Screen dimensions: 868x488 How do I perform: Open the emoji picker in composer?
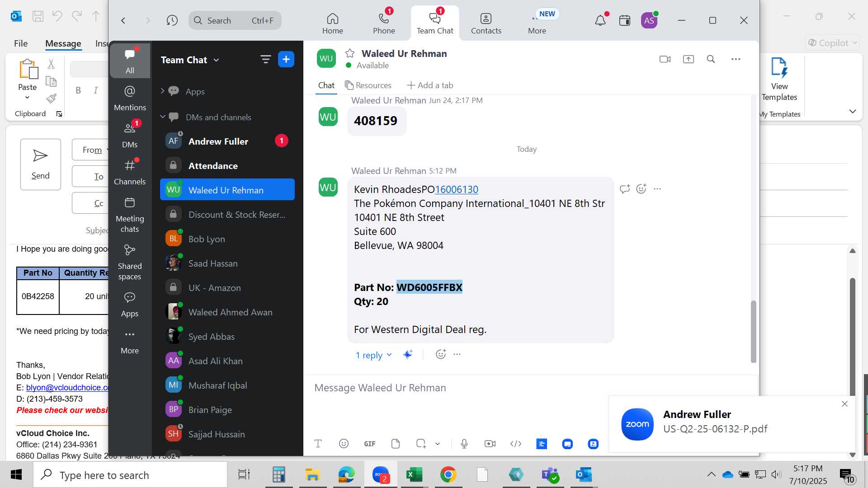(x=344, y=444)
